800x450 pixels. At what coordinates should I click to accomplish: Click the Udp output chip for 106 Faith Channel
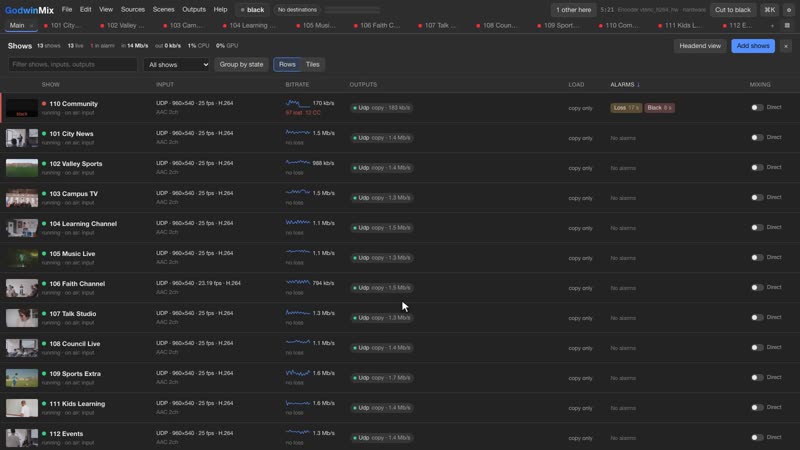(382, 288)
